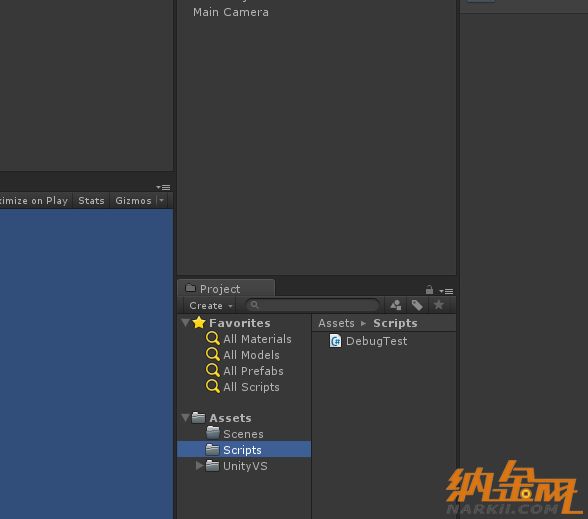Screen dimensions: 588x519
Task: Click the Scenes folder icon
Action: 213,433
